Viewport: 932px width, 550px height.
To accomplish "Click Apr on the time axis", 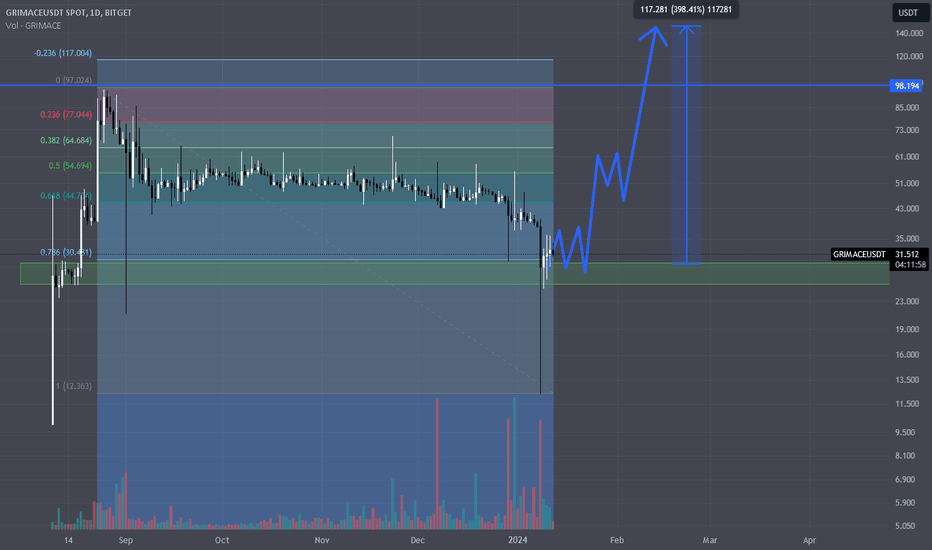I will click(x=810, y=540).
